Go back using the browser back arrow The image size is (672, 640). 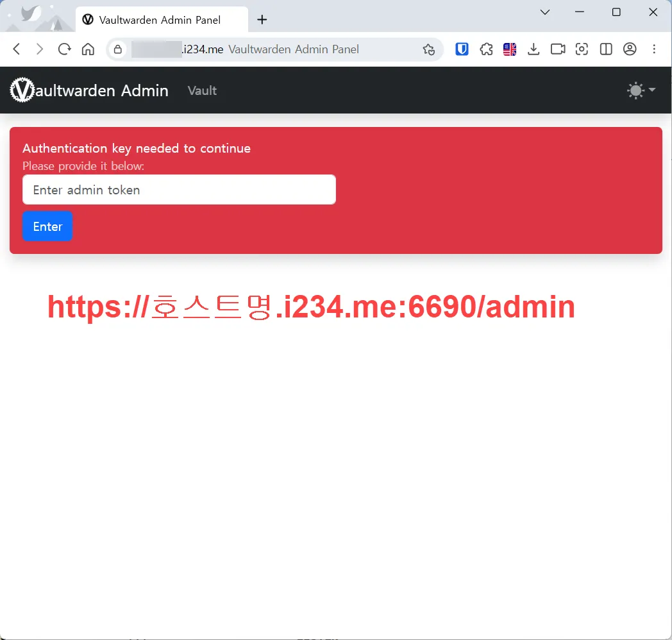17,49
